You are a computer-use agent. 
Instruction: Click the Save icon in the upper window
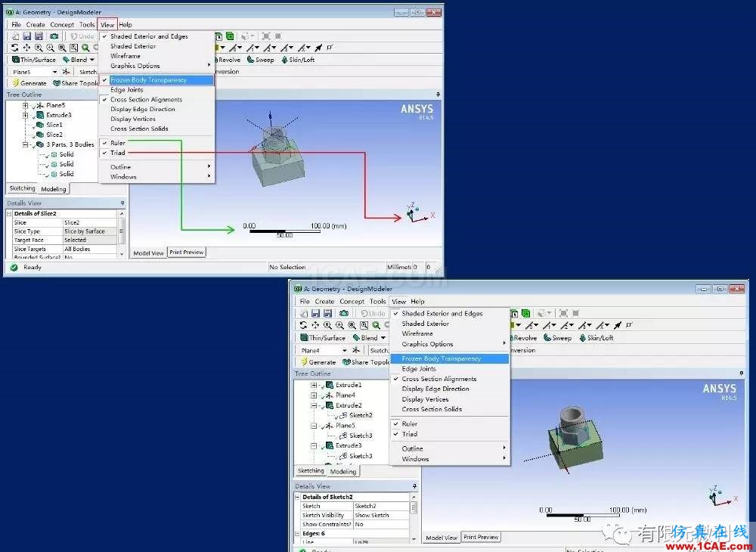tap(27, 36)
